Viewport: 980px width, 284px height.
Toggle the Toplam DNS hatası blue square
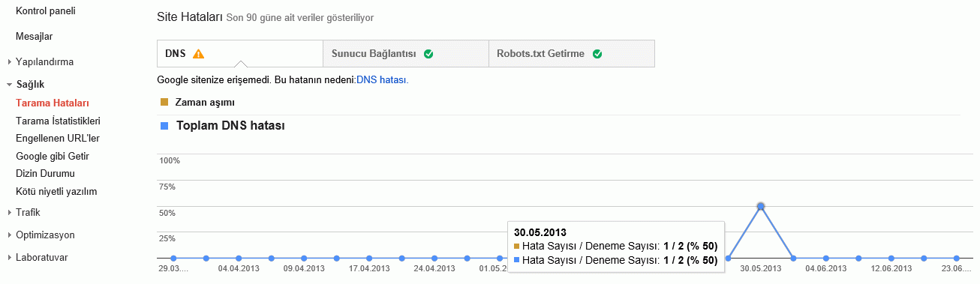tap(164, 126)
